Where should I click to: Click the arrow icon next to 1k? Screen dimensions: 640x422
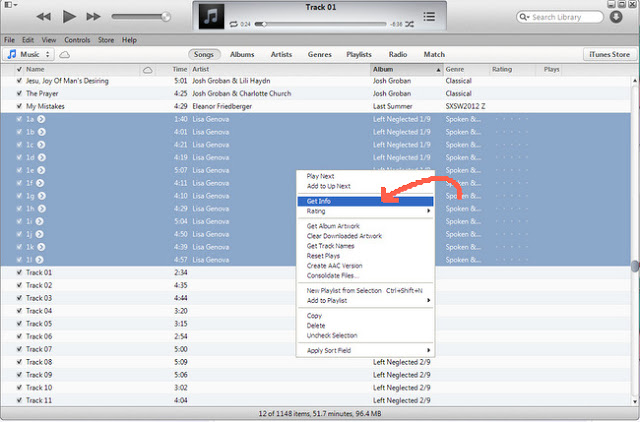(x=41, y=247)
